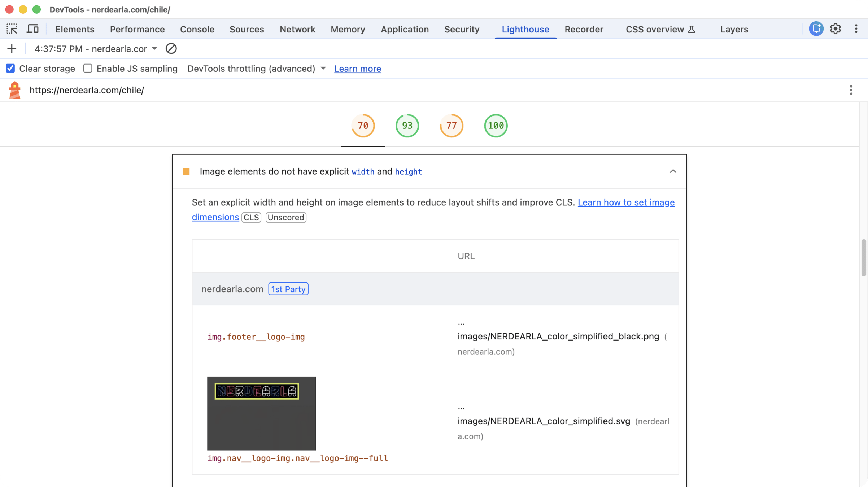
Task: Enable the JS sampling checkbox
Action: tap(88, 69)
